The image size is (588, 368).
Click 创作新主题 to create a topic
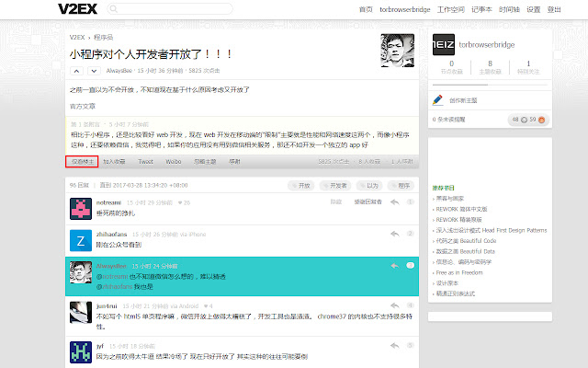click(x=463, y=100)
